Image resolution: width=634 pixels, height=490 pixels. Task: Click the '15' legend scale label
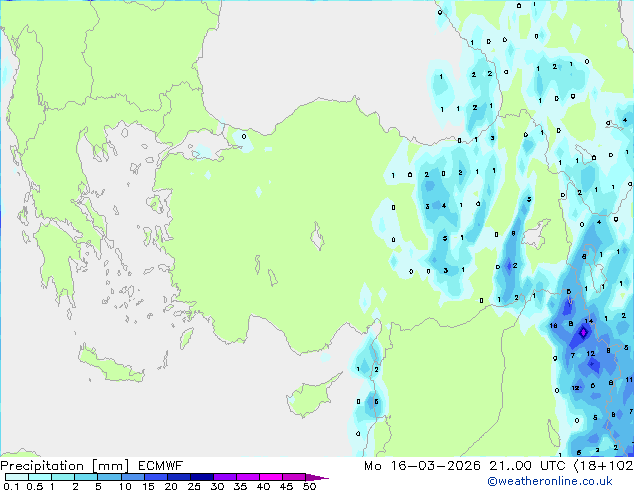tap(148, 486)
